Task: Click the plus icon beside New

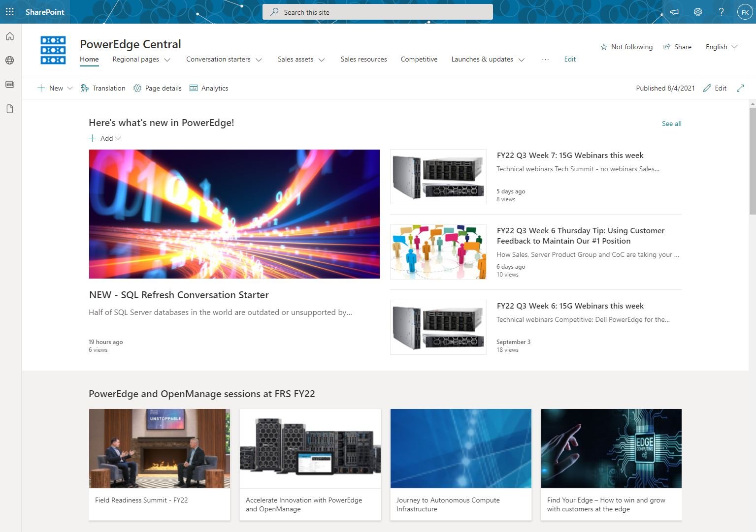Action: pos(41,88)
